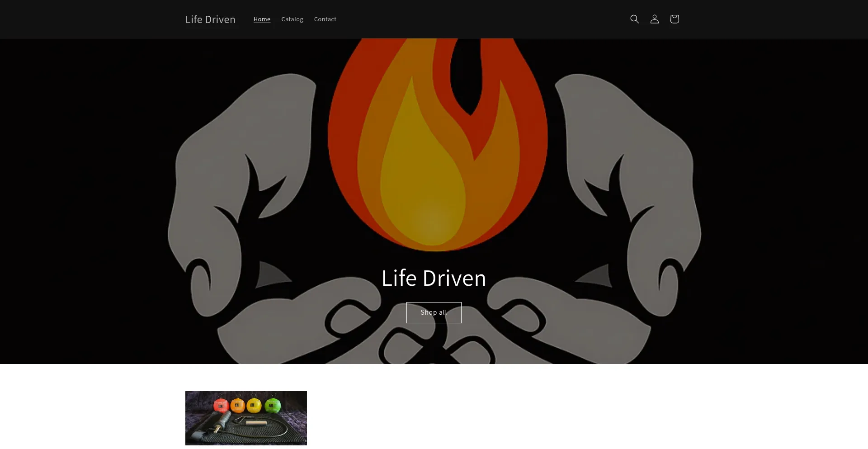This screenshot has height=449, width=868.
Task: Click the green ball in product photo
Action: [272, 406]
